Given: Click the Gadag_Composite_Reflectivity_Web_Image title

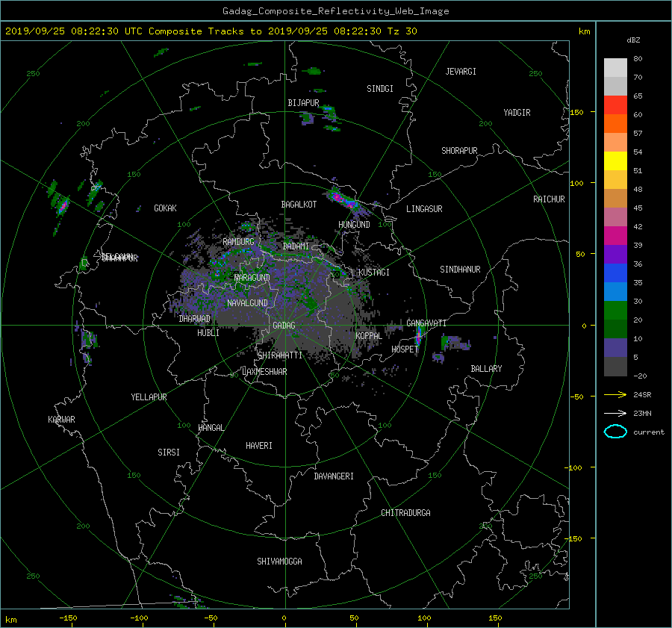Looking at the screenshot, I should coord(335,11).
